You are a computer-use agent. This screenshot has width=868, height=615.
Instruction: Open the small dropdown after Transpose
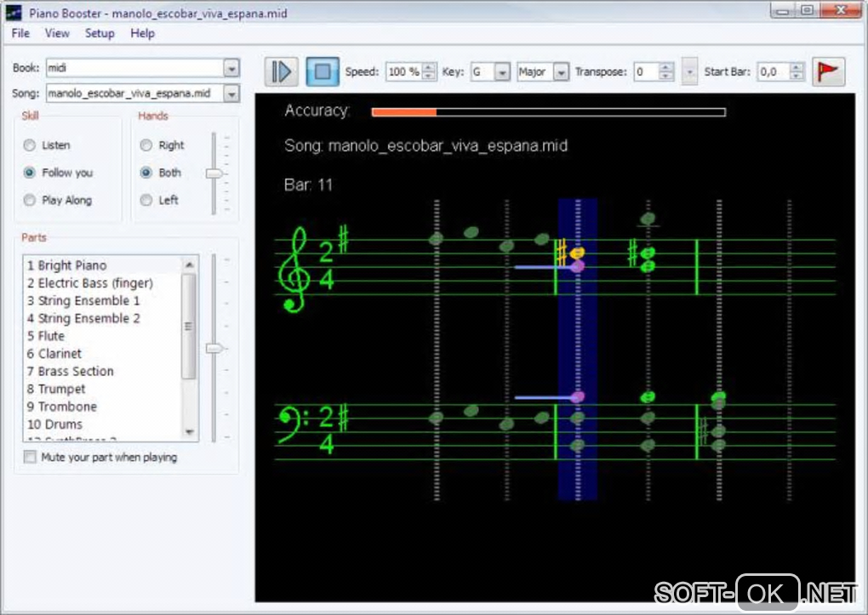(689, 71)
